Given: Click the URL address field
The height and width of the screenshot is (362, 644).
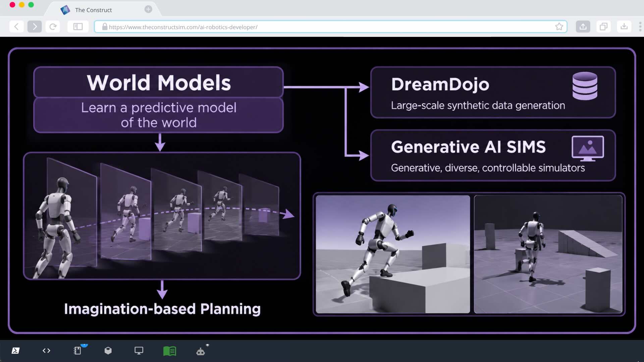Looking at the screenshot, I should tap(330, 27).
